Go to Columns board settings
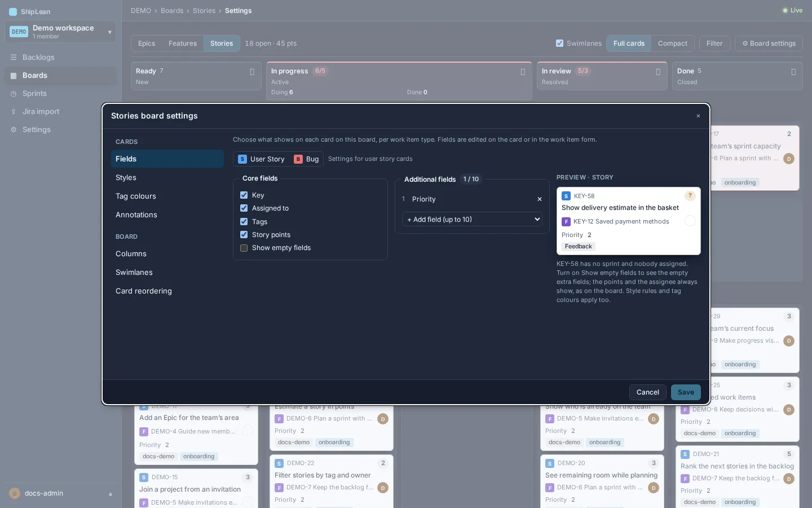Screen dimensions: 812x508 pyautogui.click(x=167, y=254)
